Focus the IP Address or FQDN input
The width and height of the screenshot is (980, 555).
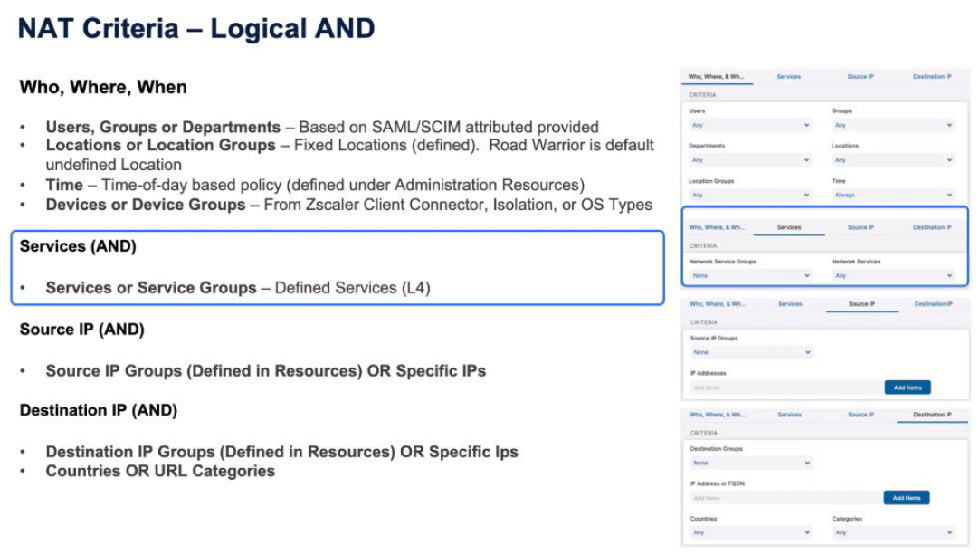(784, 498)
